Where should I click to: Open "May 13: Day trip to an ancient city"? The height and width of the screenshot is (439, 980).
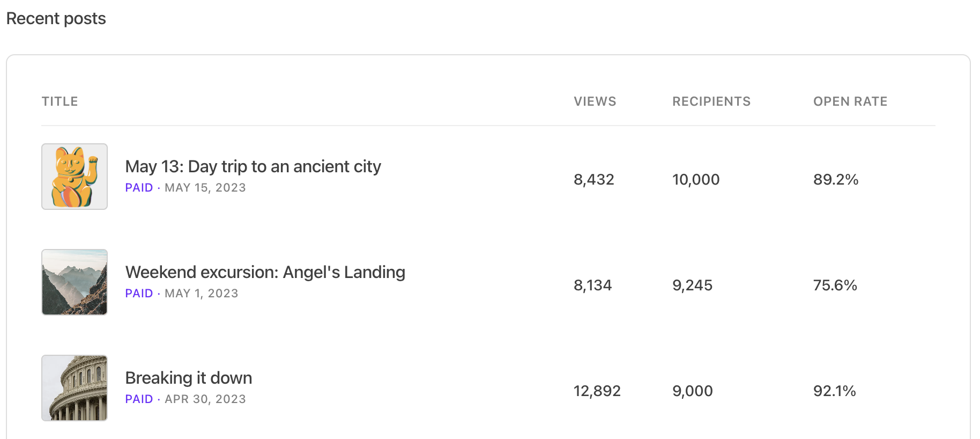pos(253,167)
